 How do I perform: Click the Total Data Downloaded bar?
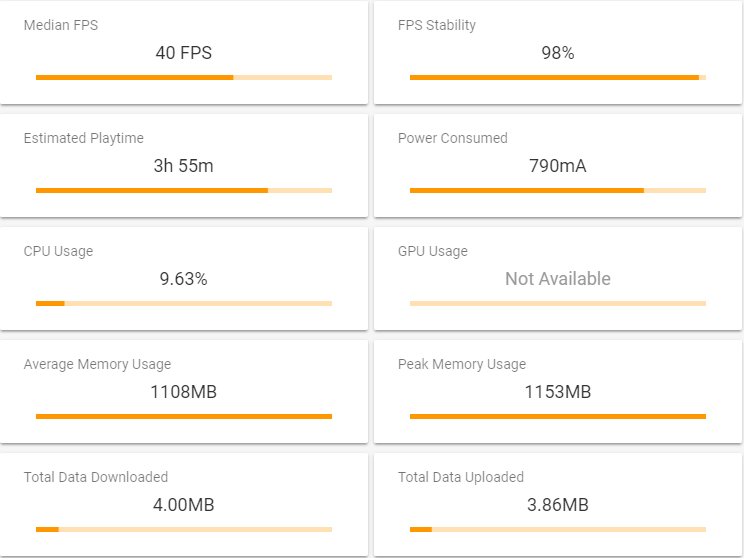click(184, 529)
